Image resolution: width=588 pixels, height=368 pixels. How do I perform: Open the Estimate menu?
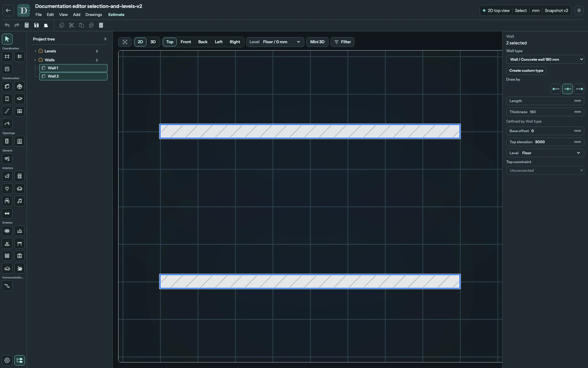click(116, 15)
